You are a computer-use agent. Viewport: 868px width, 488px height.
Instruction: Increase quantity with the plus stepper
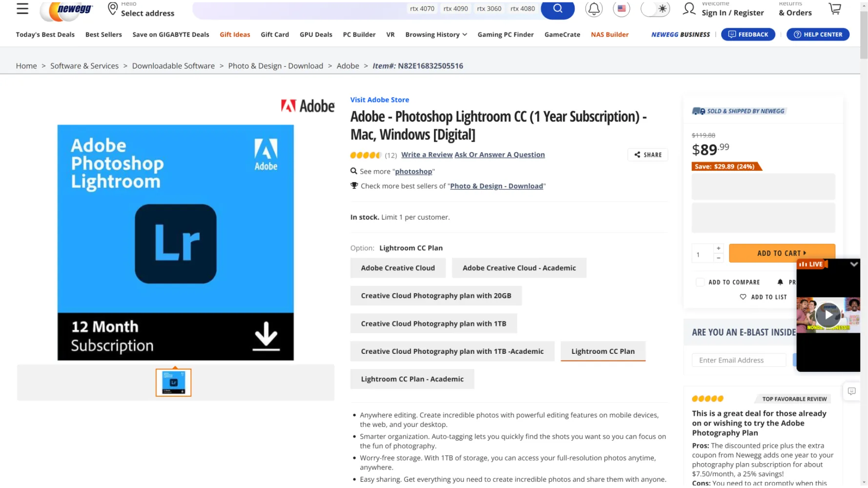[x=718, y=248]
